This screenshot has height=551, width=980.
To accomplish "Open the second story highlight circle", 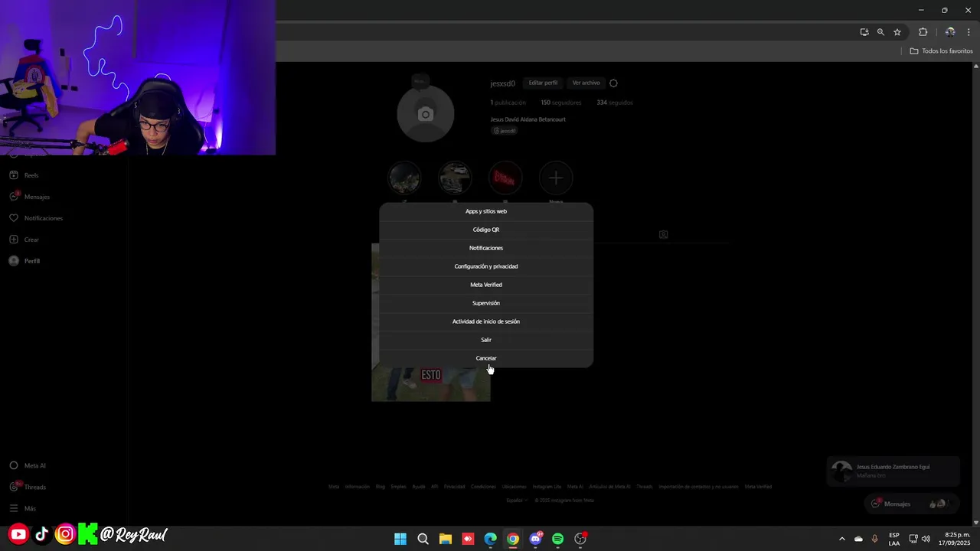I will tap(455, 178).
